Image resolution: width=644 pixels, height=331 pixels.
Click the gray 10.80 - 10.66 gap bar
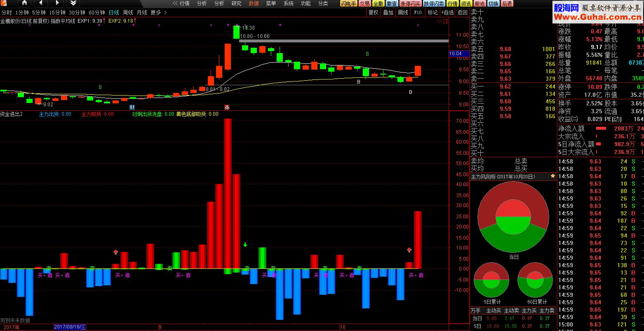click(x=344, y=41)
